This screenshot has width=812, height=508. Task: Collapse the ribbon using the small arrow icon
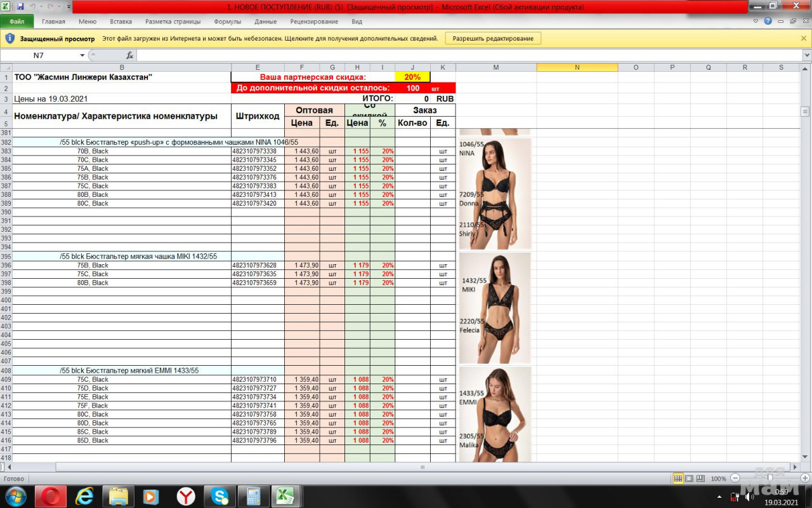(756, 21)
